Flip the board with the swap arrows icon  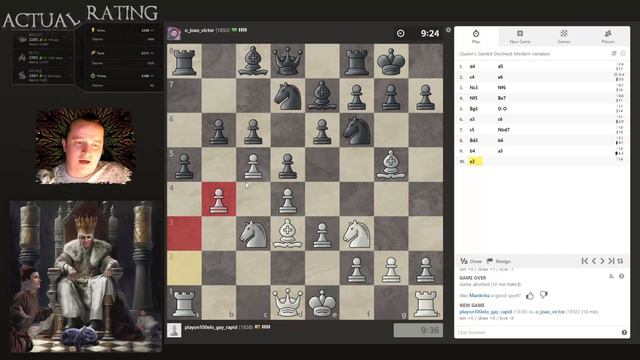(x=620, y=261)
